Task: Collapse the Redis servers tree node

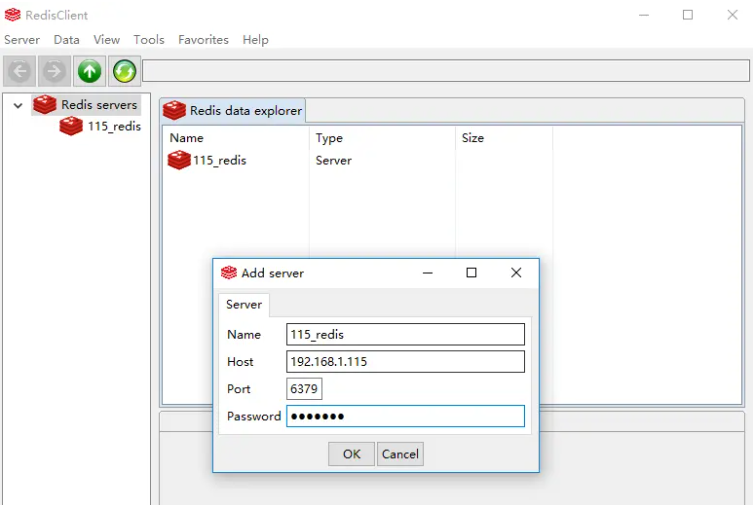Action: 18,105
